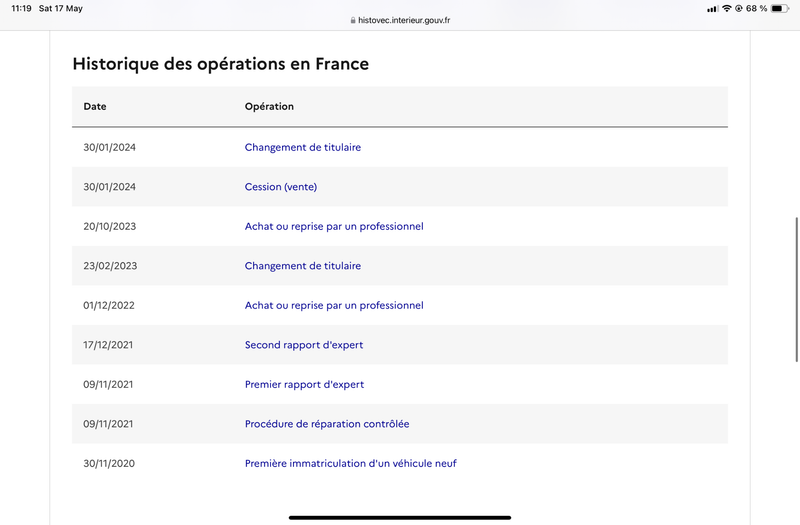Tap the Wi-Fi status icon
Screen dimensions: 800x525
coord(727,8)
